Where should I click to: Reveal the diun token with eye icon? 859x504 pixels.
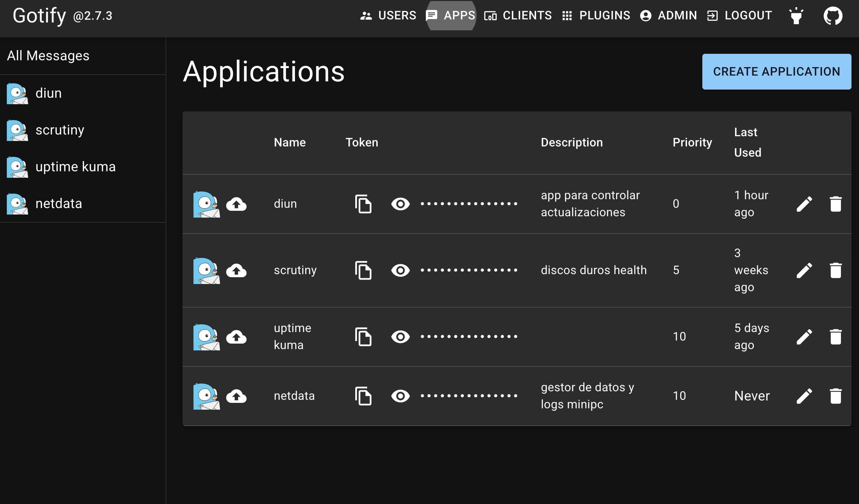[x=400, y=204]
